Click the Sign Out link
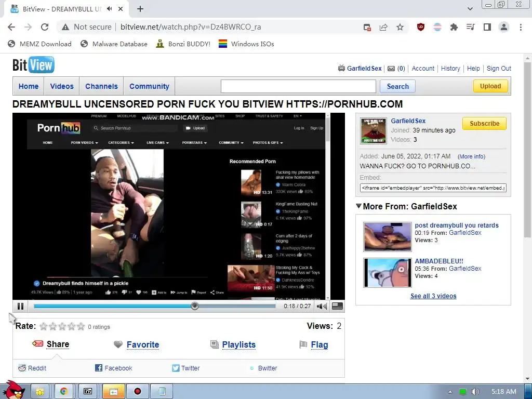This screenshot has height=399, width=532. [499, 69]
